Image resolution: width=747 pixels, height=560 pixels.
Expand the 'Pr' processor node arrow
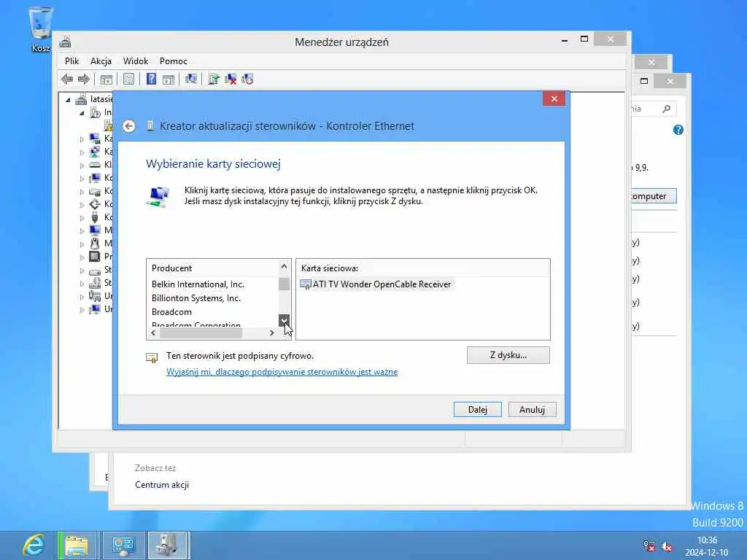82,257
